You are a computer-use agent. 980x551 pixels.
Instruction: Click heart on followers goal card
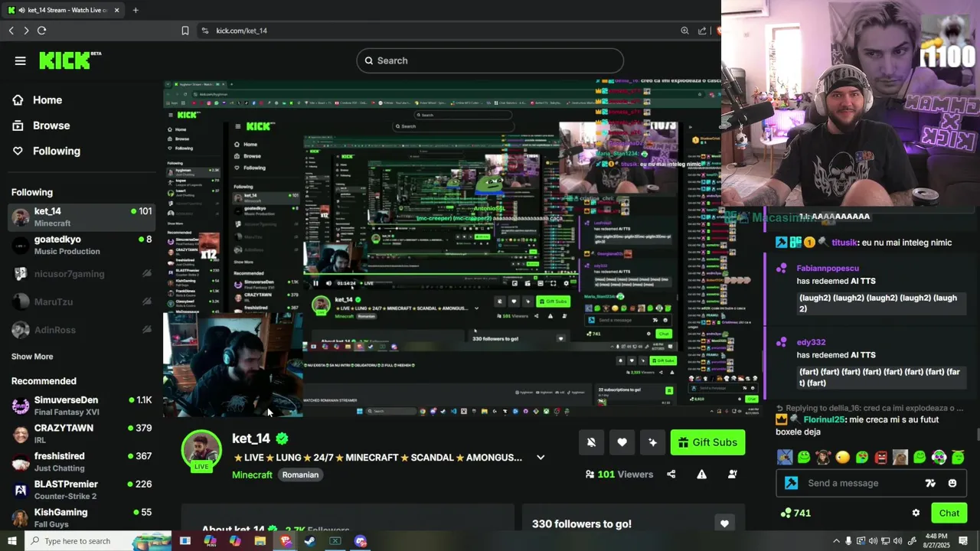724,524
